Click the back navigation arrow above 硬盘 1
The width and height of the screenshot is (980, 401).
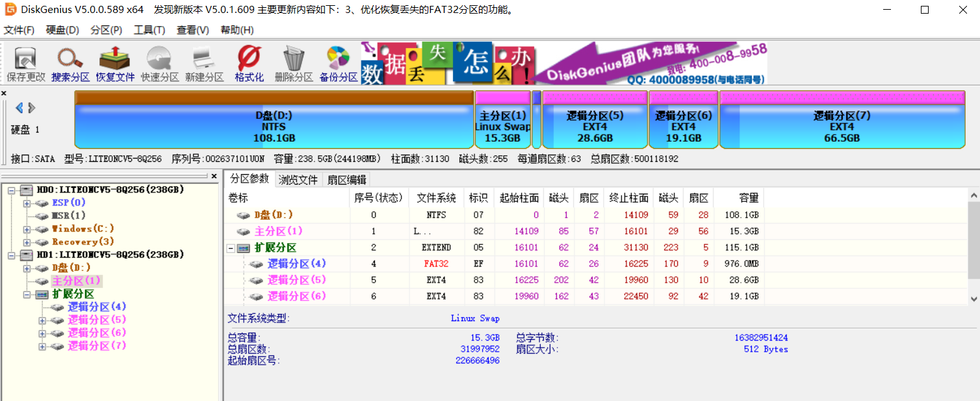point(19,109)
